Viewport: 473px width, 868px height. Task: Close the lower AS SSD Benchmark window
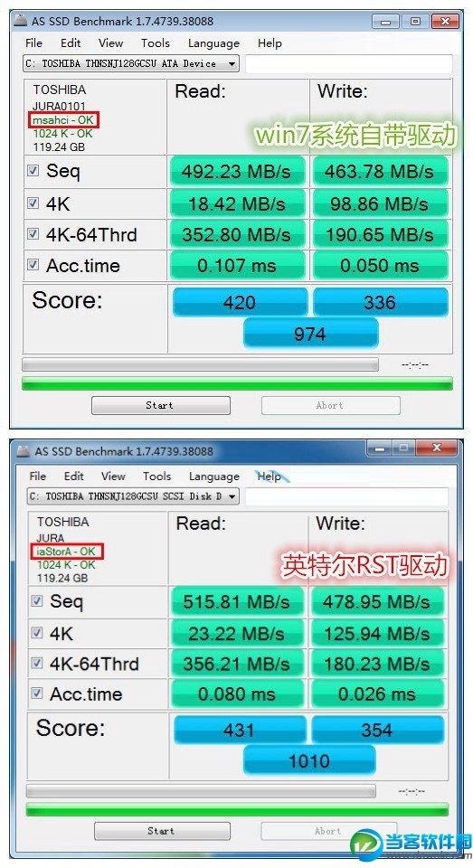pos(436,448)
